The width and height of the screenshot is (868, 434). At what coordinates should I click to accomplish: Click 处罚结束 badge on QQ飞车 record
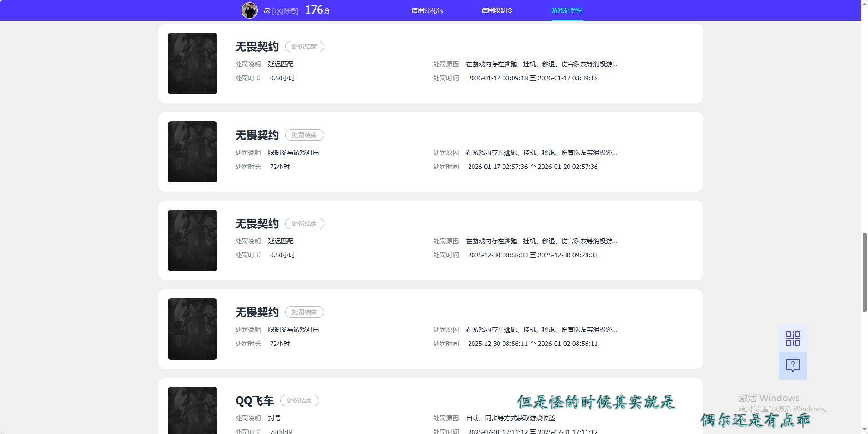point(299,400)
